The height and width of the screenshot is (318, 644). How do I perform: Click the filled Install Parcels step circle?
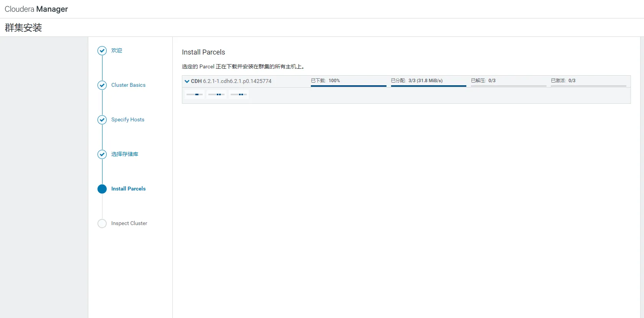102,189
